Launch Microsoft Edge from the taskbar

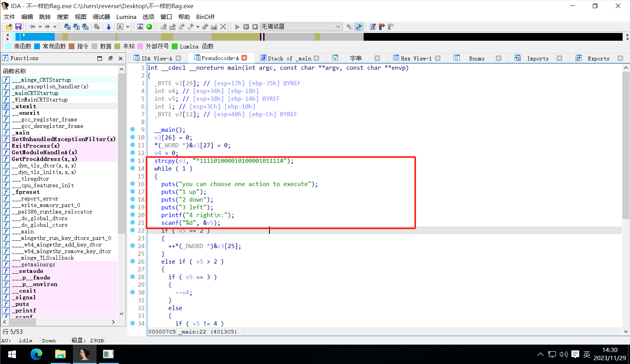(x=36, y=354)
